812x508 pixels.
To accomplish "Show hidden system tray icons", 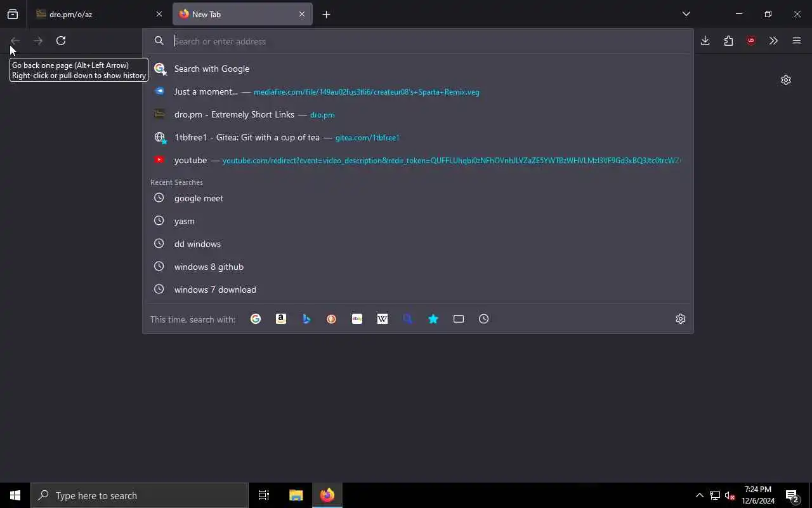I will [699, 495].
